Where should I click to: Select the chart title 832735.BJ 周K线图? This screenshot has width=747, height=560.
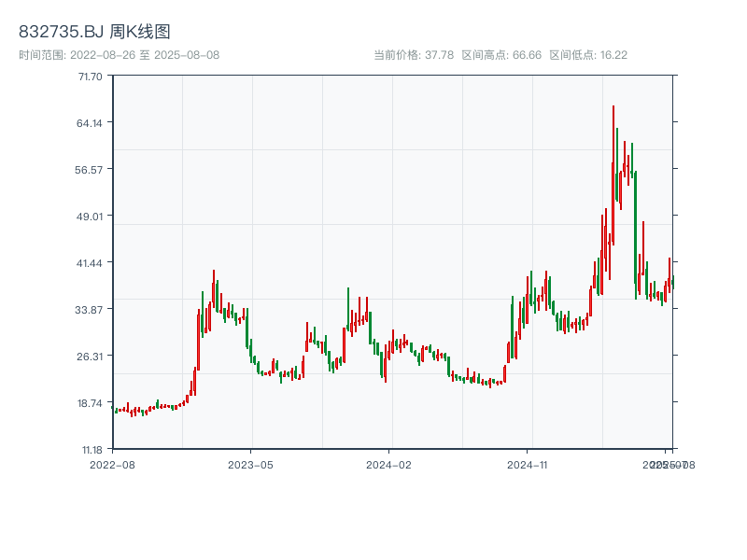(94, 32)
